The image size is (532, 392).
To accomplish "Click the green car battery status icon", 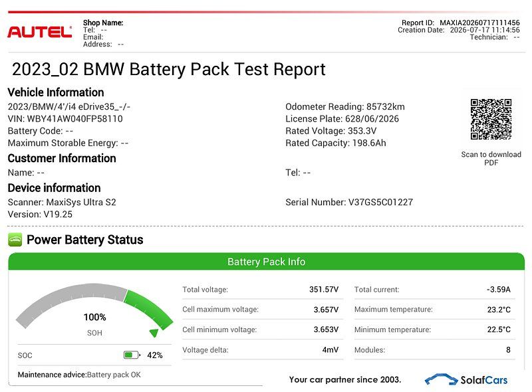I will point(15,240).
